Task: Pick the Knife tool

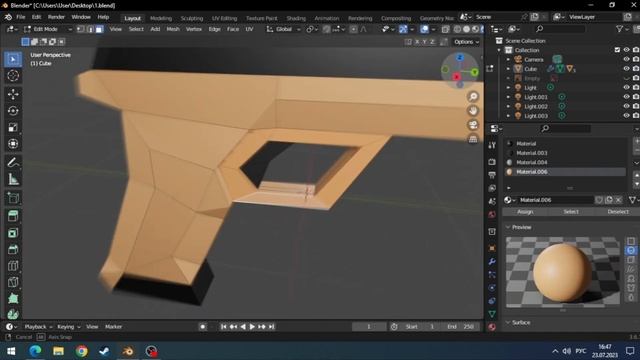Action: [13, 282]
